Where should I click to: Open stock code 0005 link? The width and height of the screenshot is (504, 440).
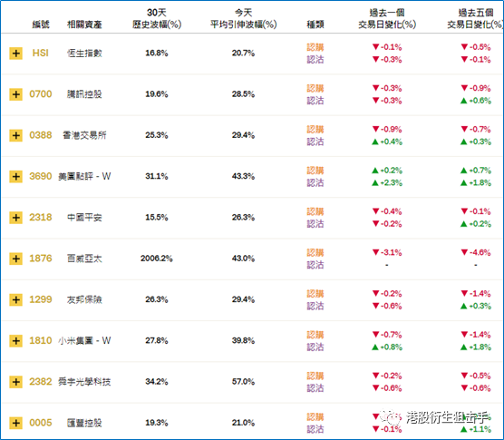tap(41, 423)
